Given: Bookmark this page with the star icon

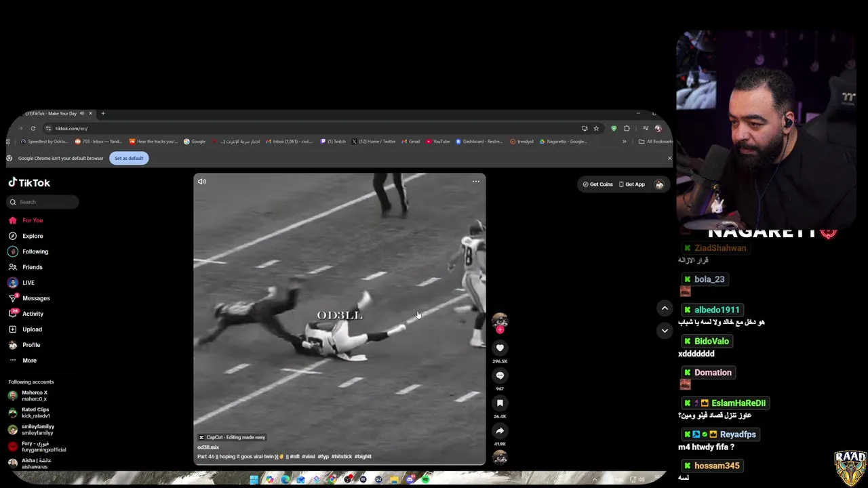Looking at the screenshot, I should (596, 128).
